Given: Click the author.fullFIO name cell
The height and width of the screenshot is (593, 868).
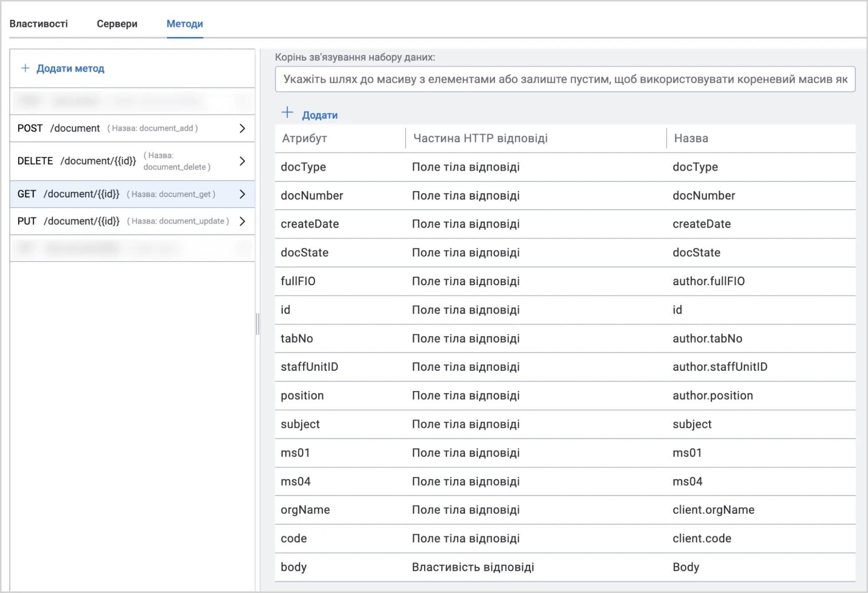Looking at the screenshot, I should tap(709, 281).
